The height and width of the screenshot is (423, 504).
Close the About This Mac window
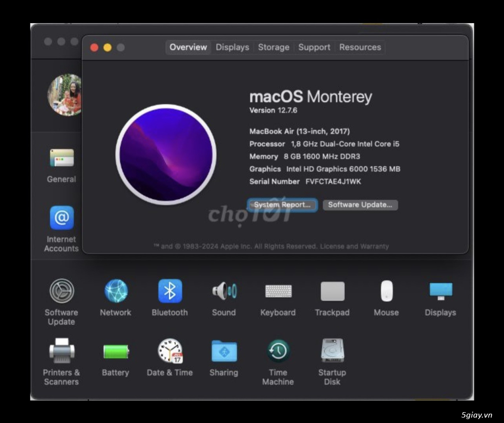coord(94,48)
